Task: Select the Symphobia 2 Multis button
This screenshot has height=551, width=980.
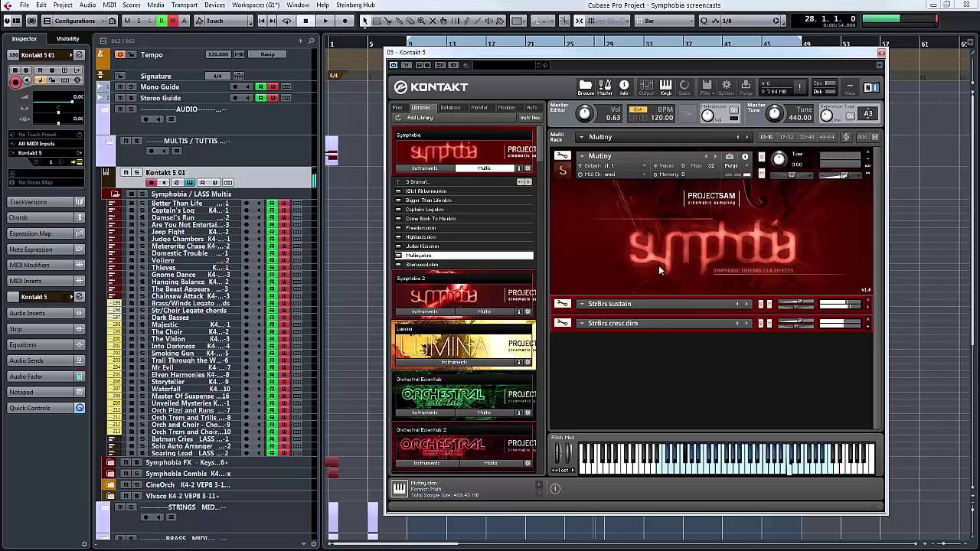Action: click(x=485, y=311)
